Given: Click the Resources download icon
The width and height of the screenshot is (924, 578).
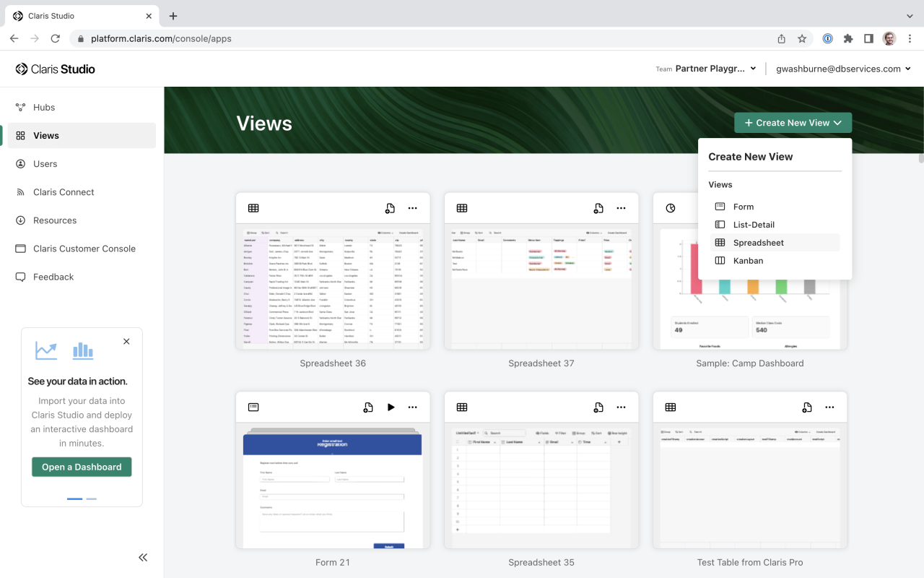Looking at the screenshot, I should pos(20,220).
